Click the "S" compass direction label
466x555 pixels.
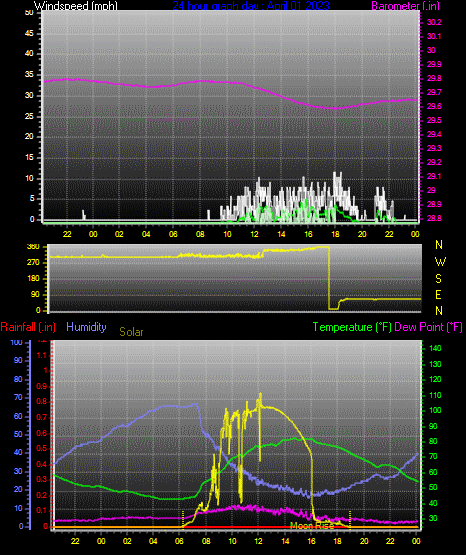(438, 279)
